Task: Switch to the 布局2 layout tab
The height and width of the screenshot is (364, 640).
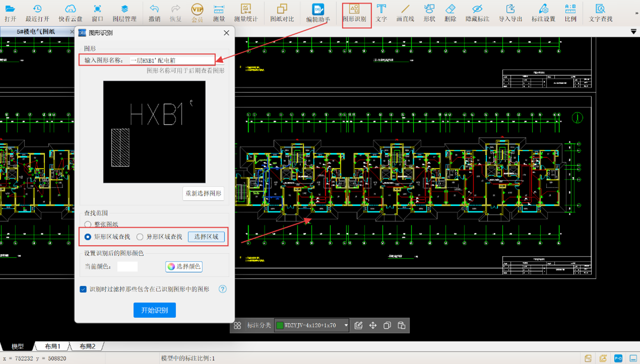Action: coord(87,346)
